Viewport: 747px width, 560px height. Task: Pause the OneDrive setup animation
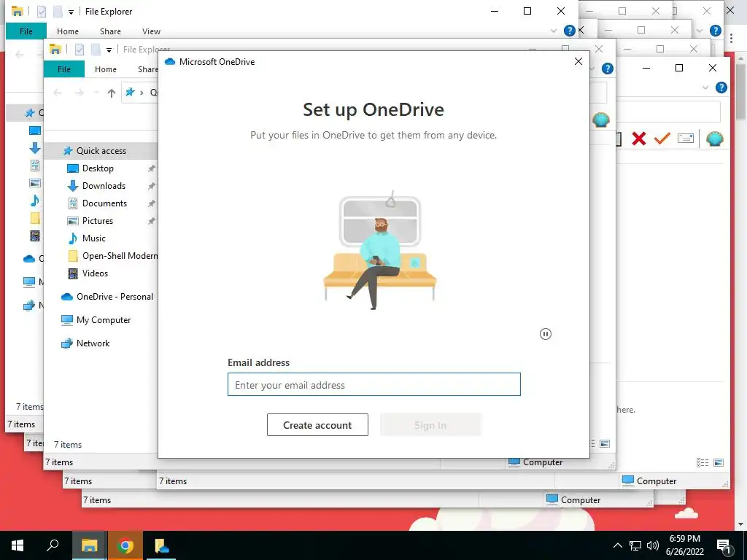click(x=546, y=334)
